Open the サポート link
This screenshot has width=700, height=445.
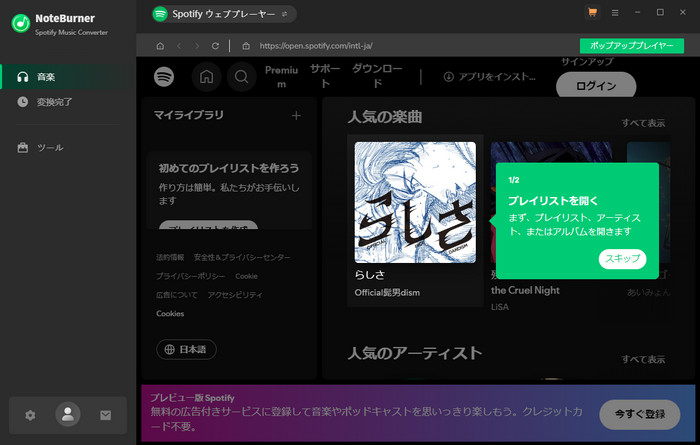[x=325, y=76]
